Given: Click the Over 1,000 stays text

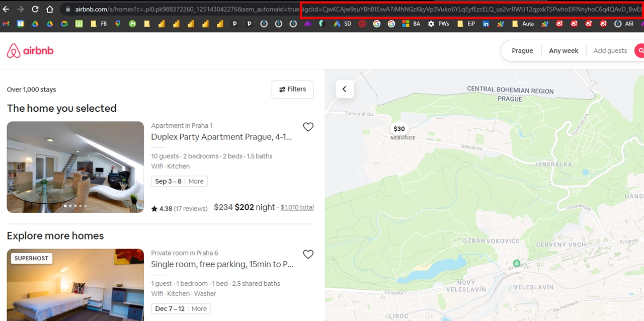Looking at the screenshot, I should (x=31, y=90).
